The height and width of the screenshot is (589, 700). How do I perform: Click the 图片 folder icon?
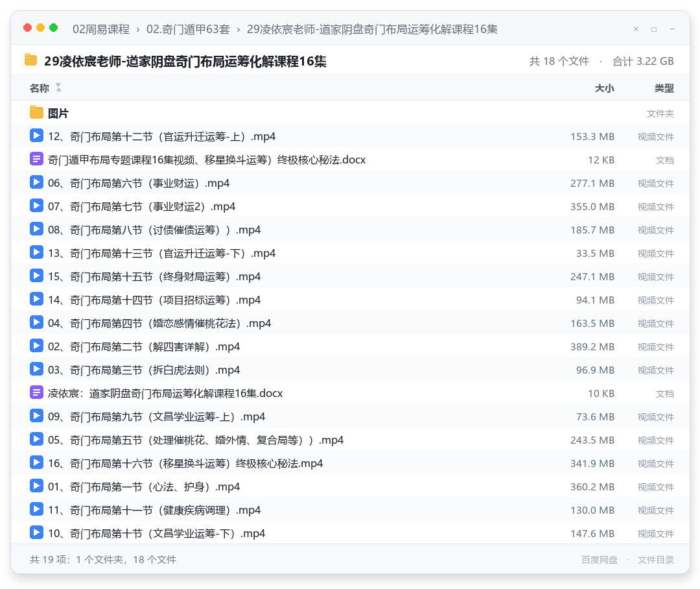(x=36, y=113)
